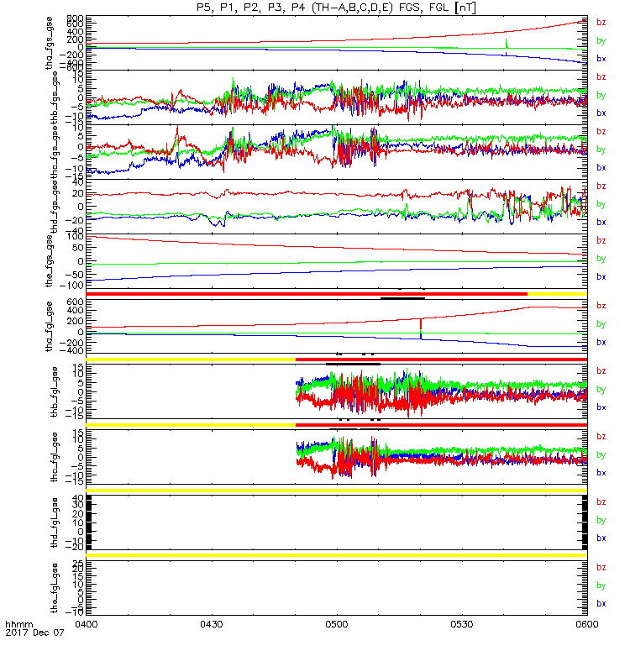
Task: Select the thd_fgs_gse y-axis label
Action: coord(55,207)
